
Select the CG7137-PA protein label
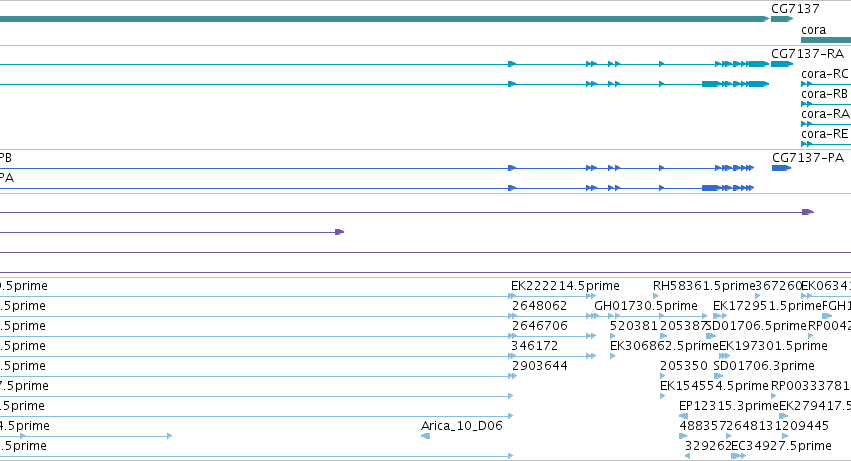808,158
